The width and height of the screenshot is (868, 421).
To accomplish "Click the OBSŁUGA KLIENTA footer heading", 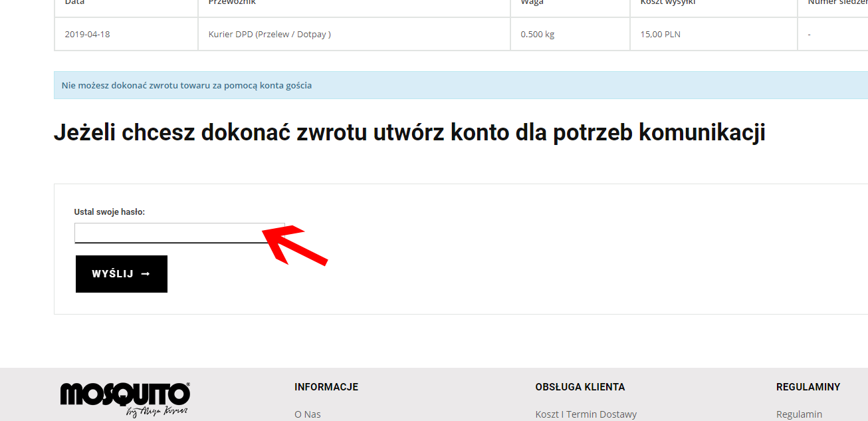I will coord(580,387).
